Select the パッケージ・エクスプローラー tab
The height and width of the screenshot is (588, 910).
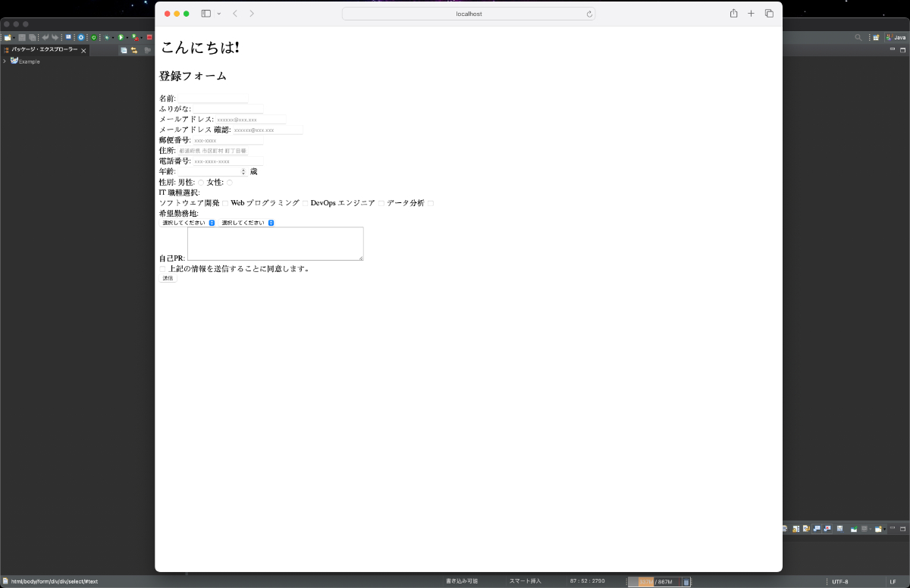(44, 49)
